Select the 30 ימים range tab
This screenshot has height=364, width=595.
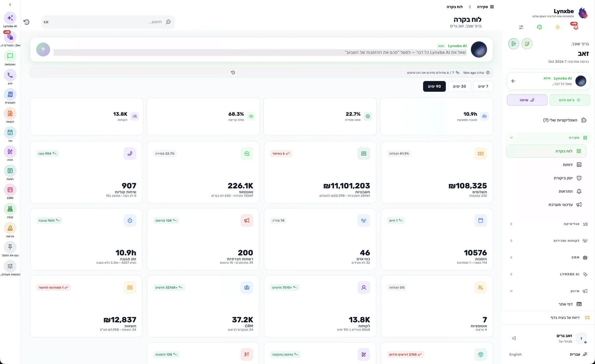pyautogui.click(x=459, y=86)
